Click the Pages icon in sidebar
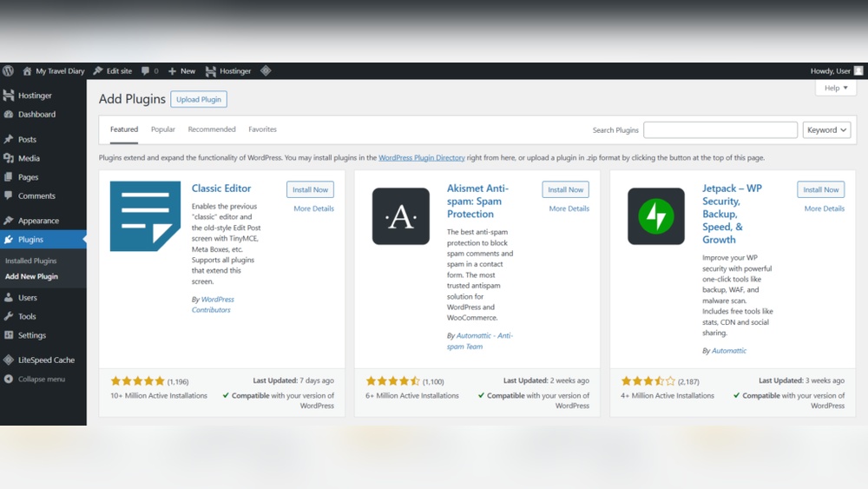The width and height of the screenshot is (868, 489). click(9, 177)
